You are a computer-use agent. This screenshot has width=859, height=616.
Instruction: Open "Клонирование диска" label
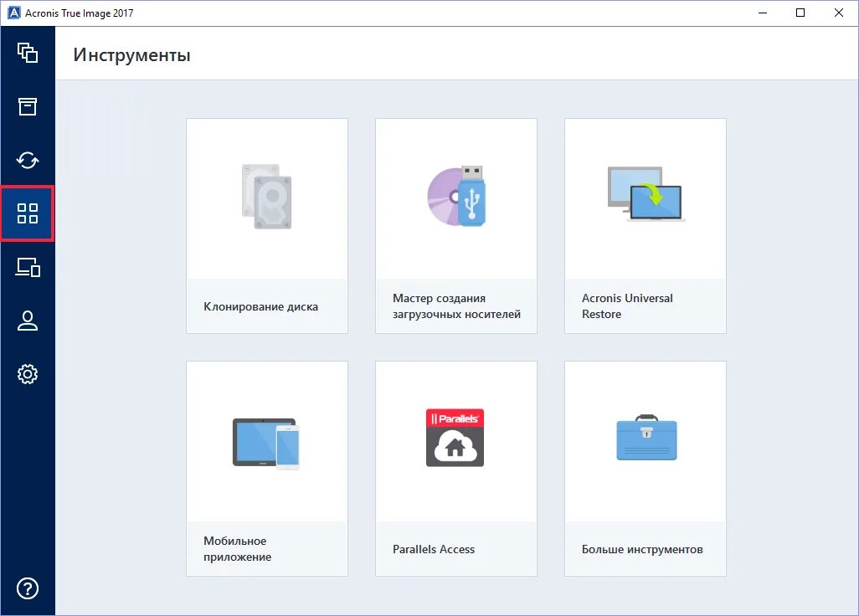click(x=260, y=306)
